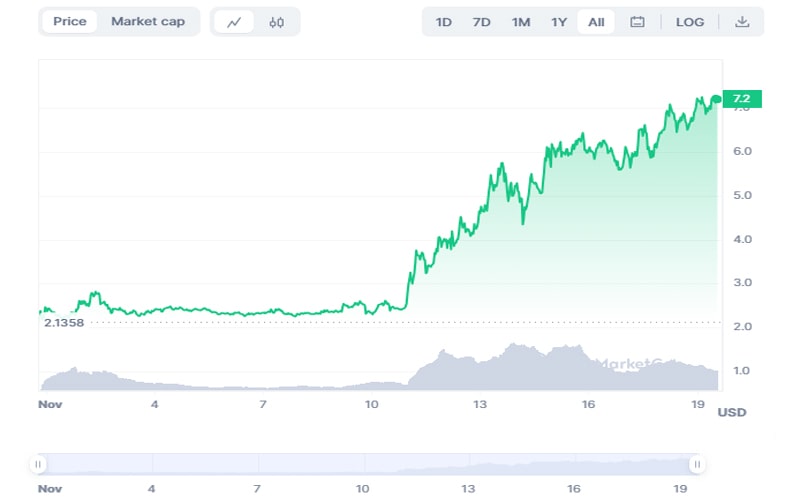The image size is (800, 500).
Task: Click the 2.1358 baseline price label
Action: 62,323
